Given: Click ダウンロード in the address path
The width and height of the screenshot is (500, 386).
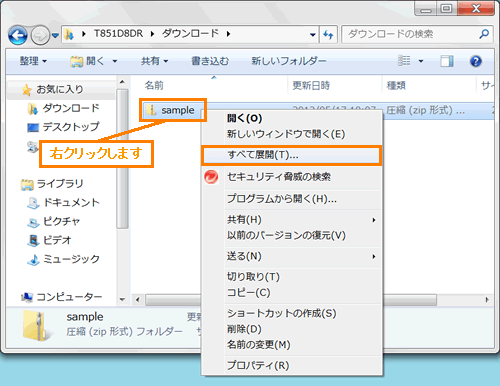Looking at the screenshot, I should (190, 34).
